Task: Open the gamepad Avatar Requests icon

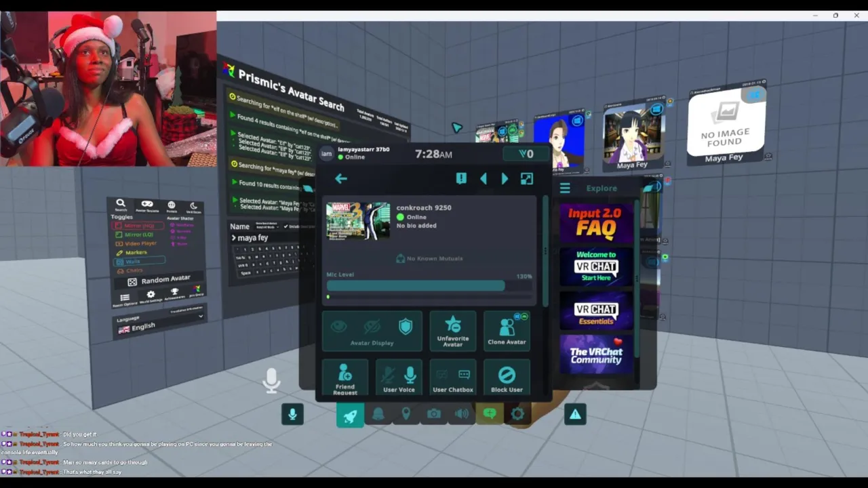Action: [x=147, y=205]
